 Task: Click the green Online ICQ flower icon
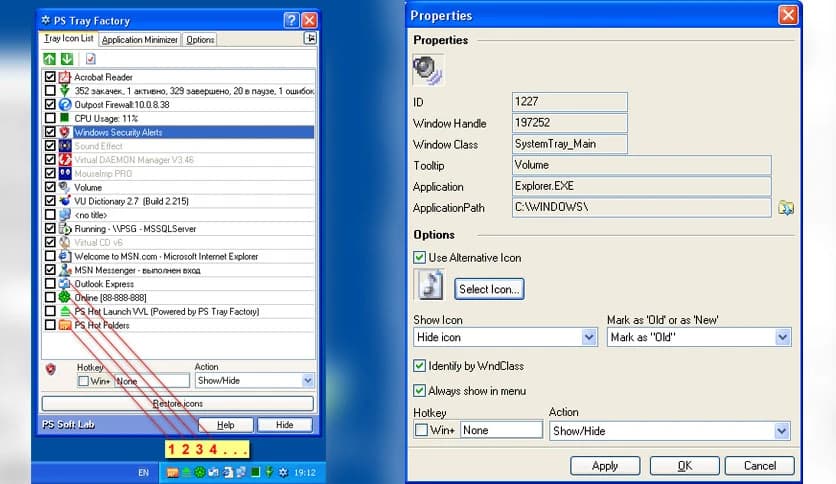pos(65,297)
